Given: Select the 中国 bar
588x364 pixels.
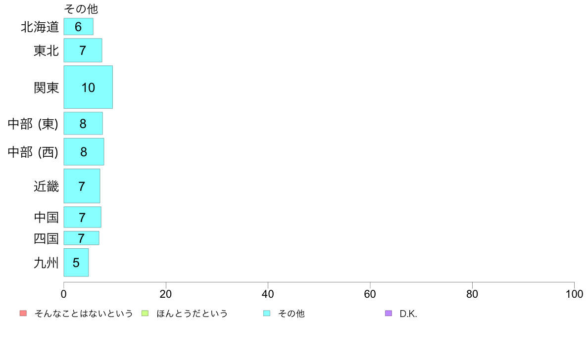Looking at the screenshot, I should click(x=83, y=217).
